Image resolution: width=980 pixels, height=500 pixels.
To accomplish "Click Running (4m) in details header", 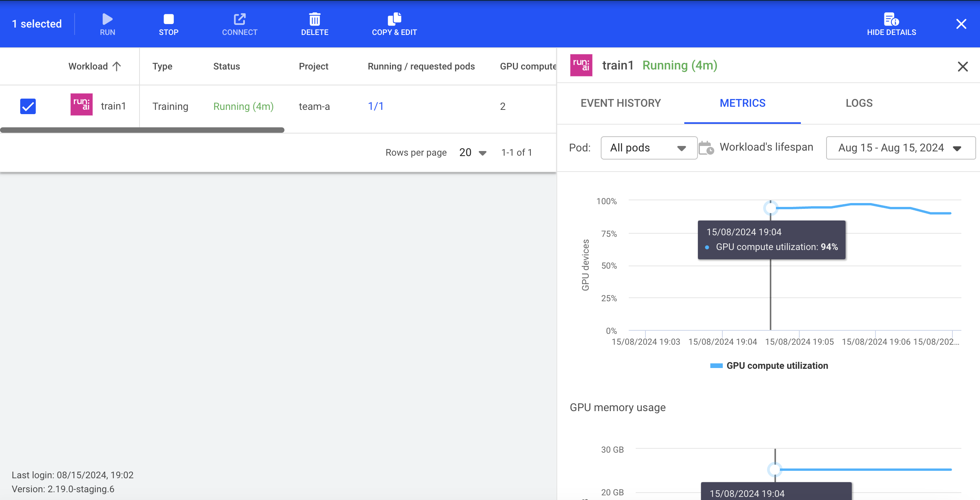I will (x=680, y=65).
